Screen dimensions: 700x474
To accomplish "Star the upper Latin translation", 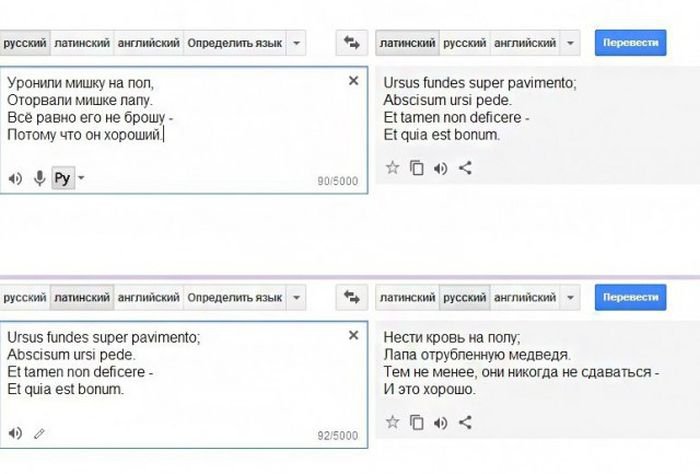I will pyautogui.click(x=393, y=168).
